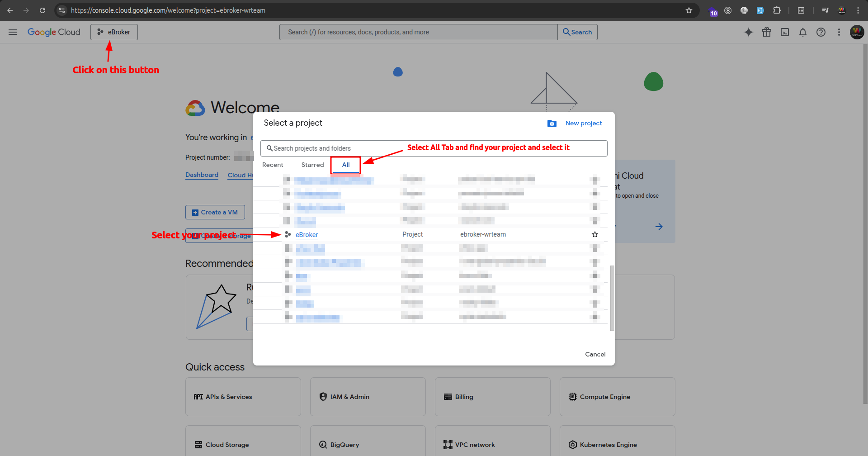Open the eBroker project selector dropdown

pyautogui.click(x=114, y=32)
